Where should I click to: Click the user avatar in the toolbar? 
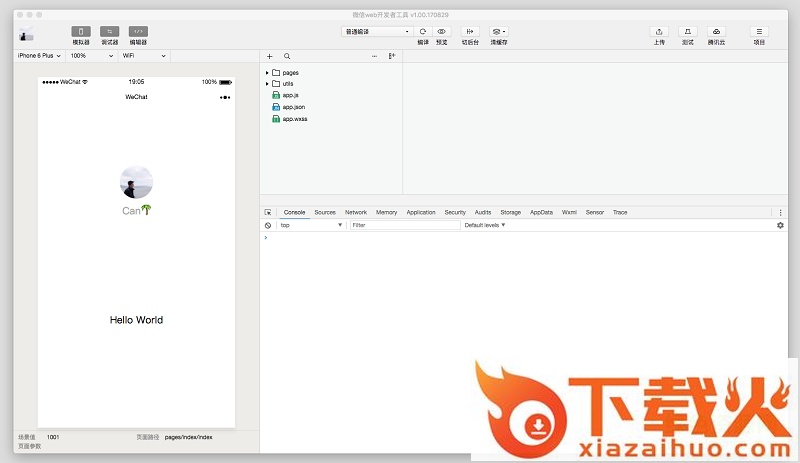point(26,34)
